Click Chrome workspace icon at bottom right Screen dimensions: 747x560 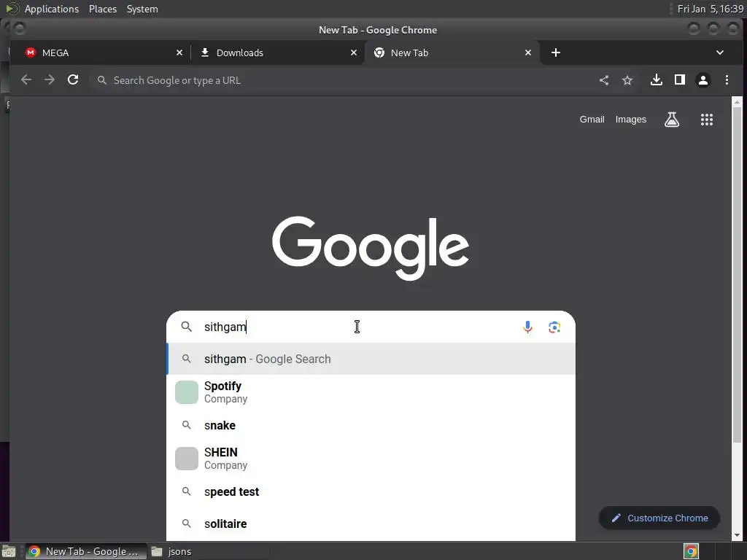(x=692, y=551)
